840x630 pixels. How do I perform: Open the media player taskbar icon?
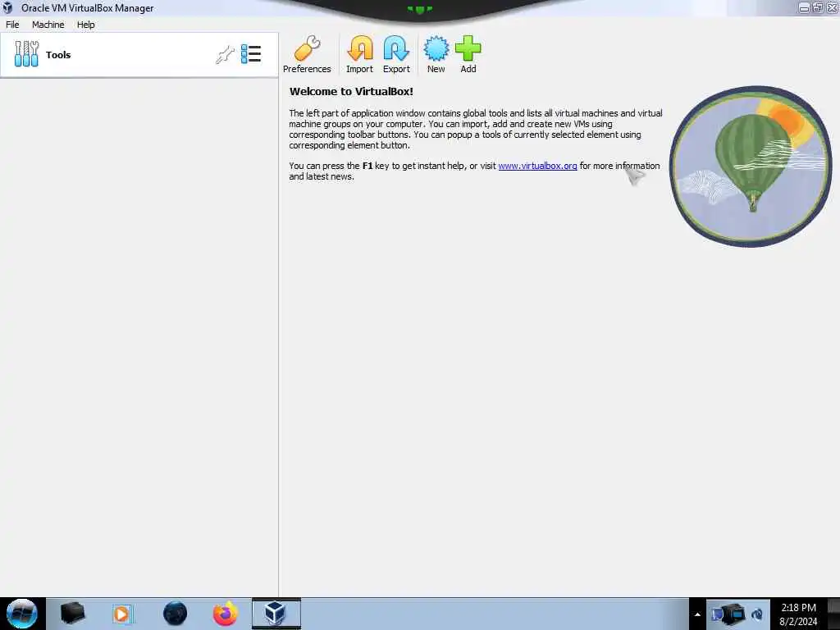[x=121, y=614]
